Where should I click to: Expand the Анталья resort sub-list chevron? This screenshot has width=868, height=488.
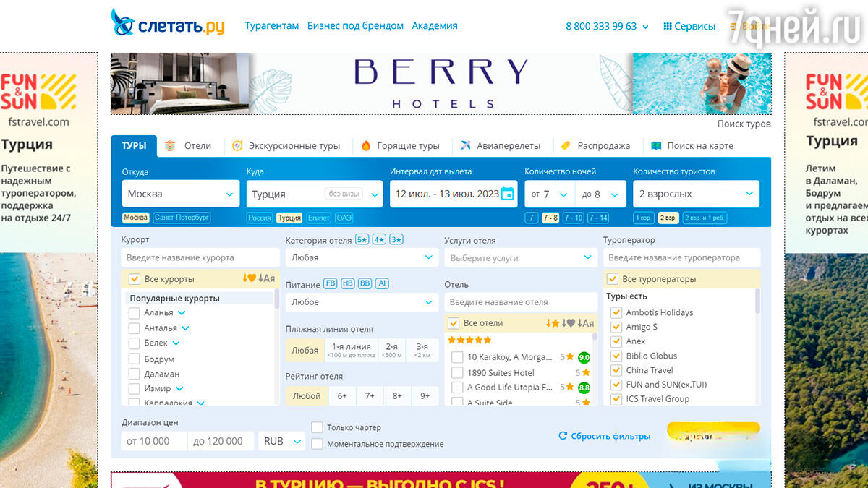185,328
